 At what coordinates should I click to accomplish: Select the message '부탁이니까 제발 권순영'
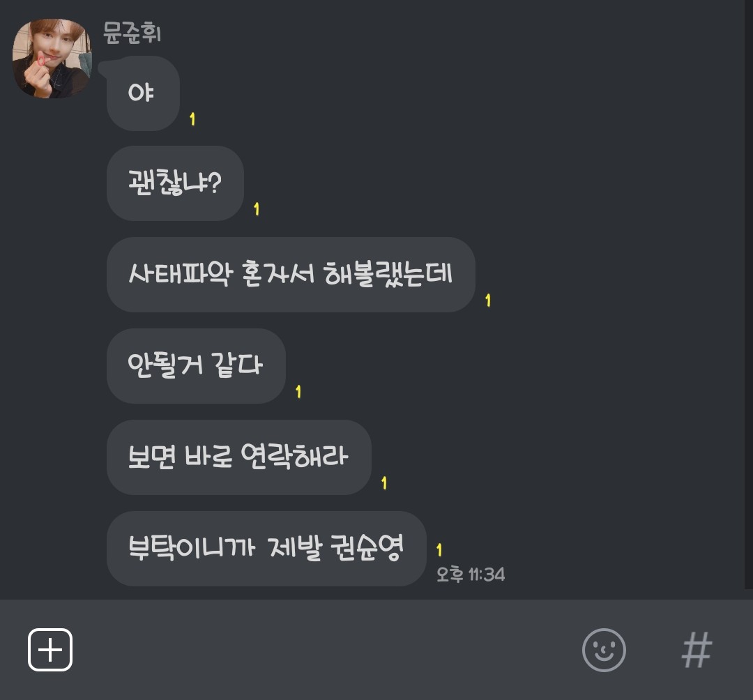266,548
